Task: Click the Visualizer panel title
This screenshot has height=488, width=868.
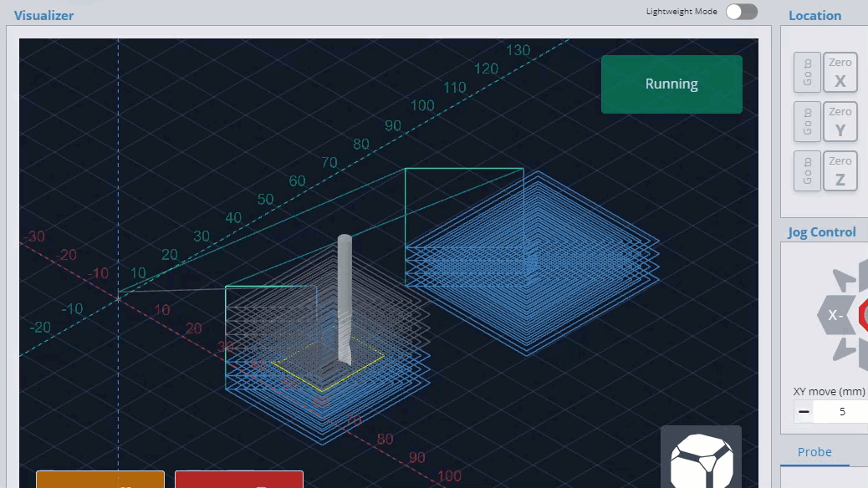Action: (x=43, y=16)
